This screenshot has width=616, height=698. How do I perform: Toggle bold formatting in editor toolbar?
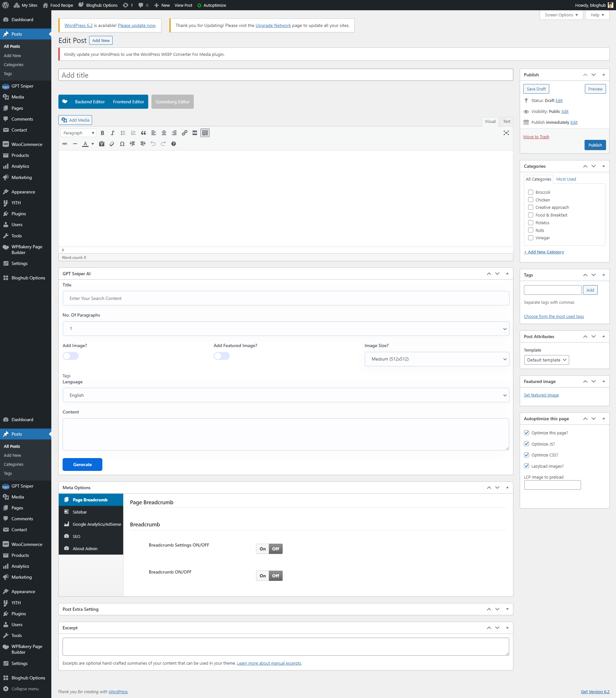102,133
